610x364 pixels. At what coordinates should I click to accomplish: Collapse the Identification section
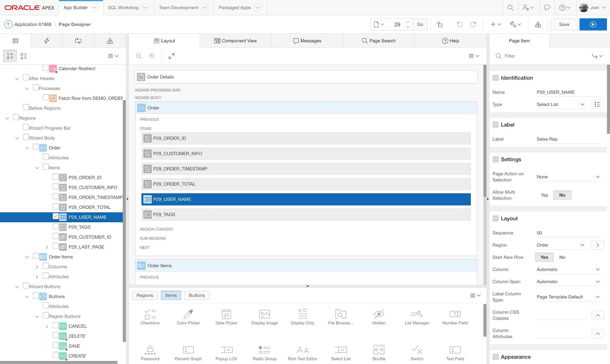click(x=496, y=78)
